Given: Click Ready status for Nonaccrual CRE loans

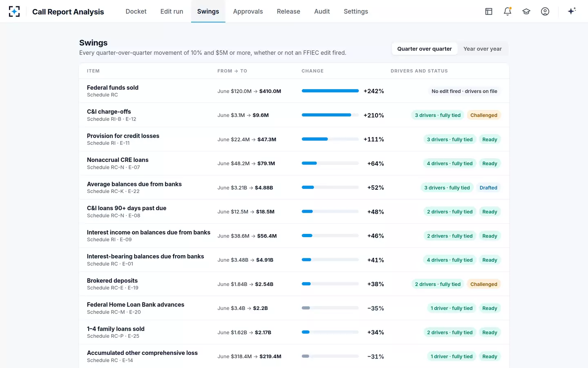Looking at the screenshot, I should (490, 164).
